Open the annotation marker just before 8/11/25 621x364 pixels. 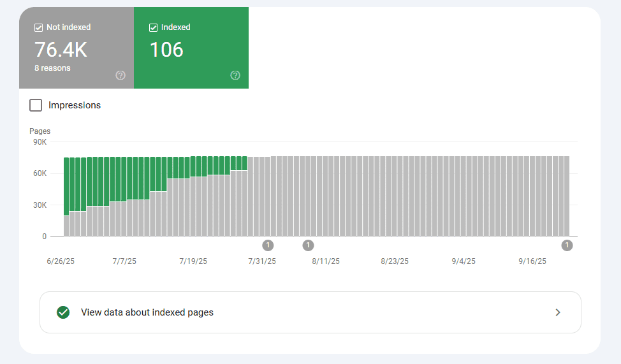pyautogui.click(x=308, y=245)
